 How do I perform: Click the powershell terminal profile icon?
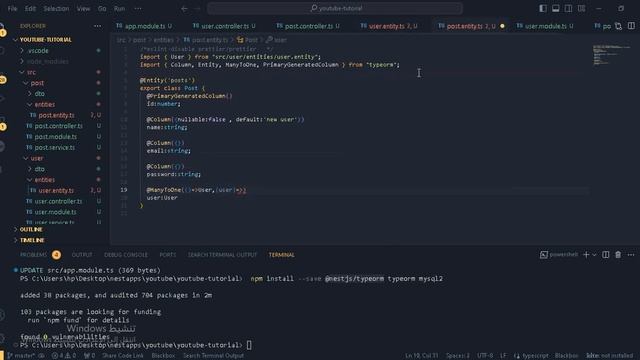point(543,255)
